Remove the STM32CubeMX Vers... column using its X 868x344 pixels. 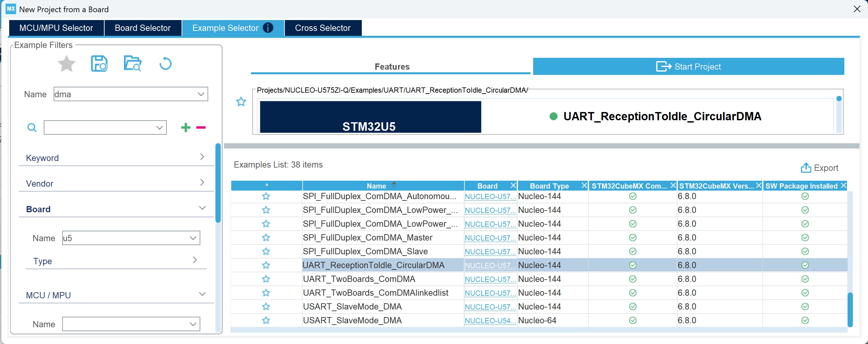tap(758, 185)
